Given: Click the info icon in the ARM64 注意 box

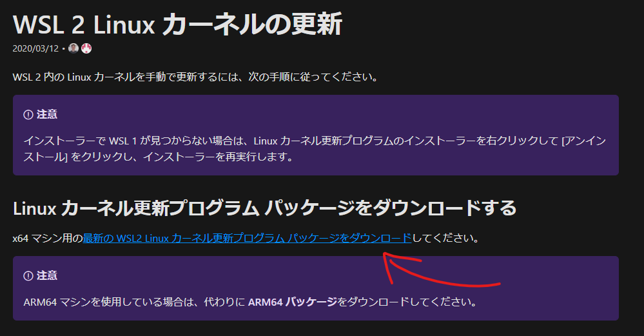Looking at the screenshot, I should pos(28,275).
